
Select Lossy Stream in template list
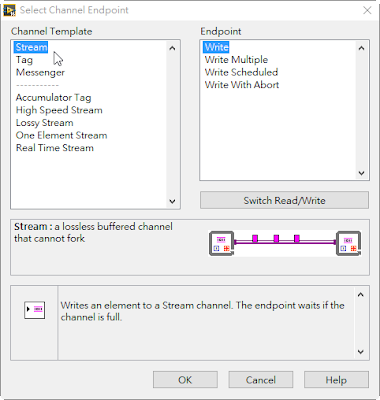click(45, 123)
